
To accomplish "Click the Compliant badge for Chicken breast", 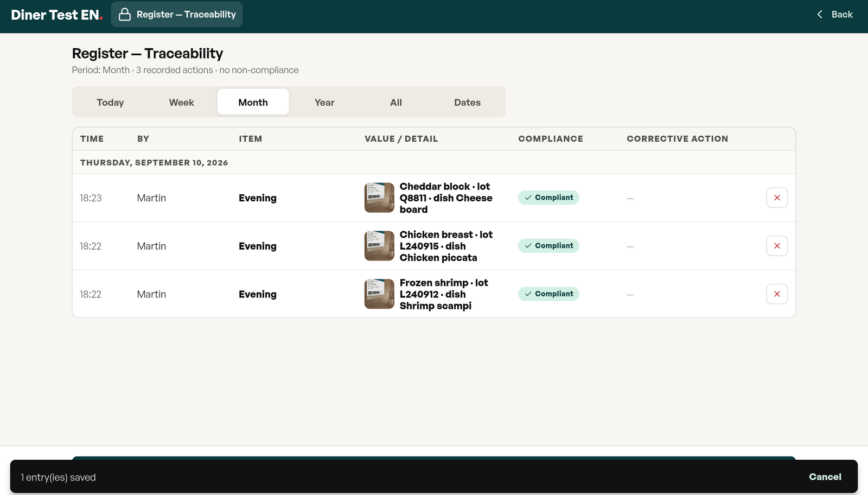I will (x=548, y=246).
